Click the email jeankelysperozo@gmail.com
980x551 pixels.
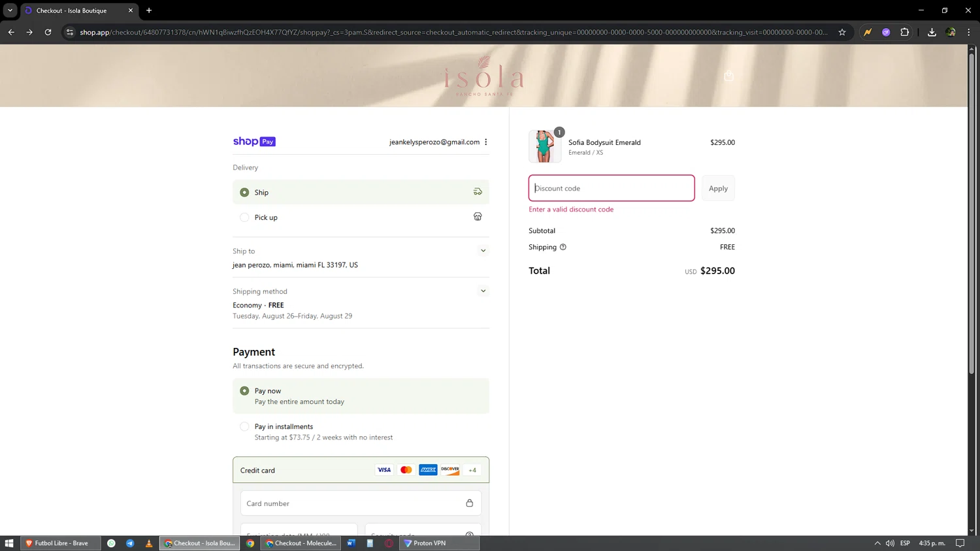(434, 142)
